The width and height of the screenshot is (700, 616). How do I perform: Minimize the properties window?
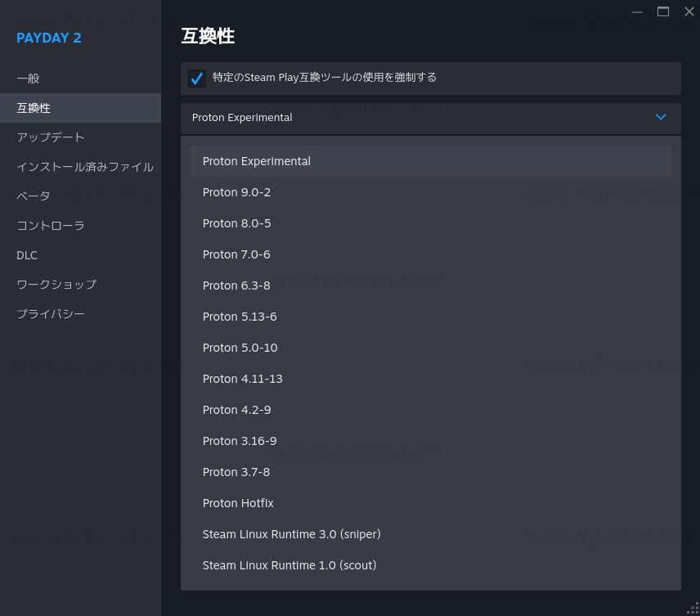(x=637, y=12)
